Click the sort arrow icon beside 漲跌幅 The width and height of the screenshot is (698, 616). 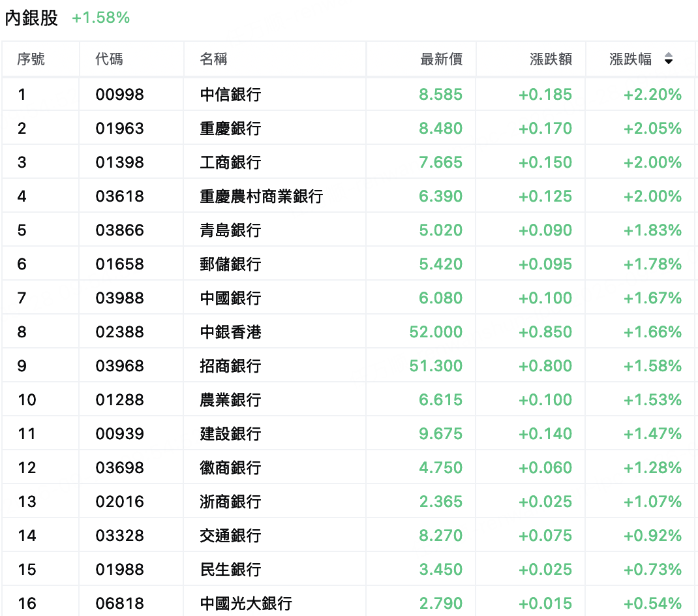[x=668, y=59]
